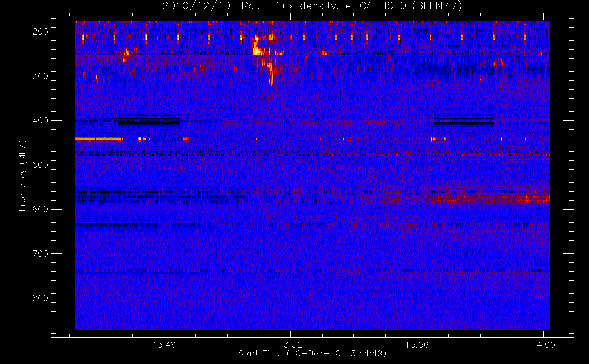Click the 13:48 time tick label
Image resolution: width=589 pixels, height=364 pixels.
(164, 344)
